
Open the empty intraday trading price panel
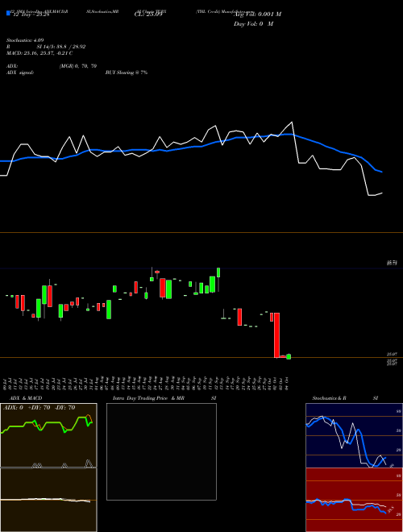[161, 451]
